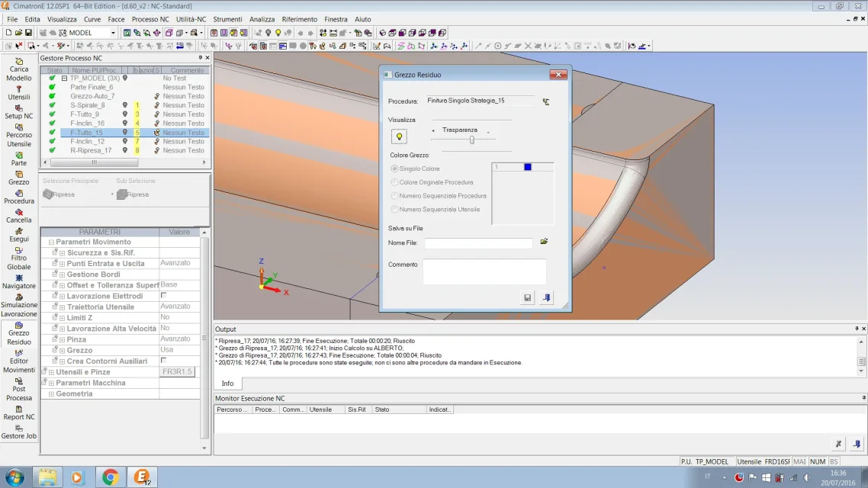Toggle the light bulb Visualizza button

click(398, 136)
